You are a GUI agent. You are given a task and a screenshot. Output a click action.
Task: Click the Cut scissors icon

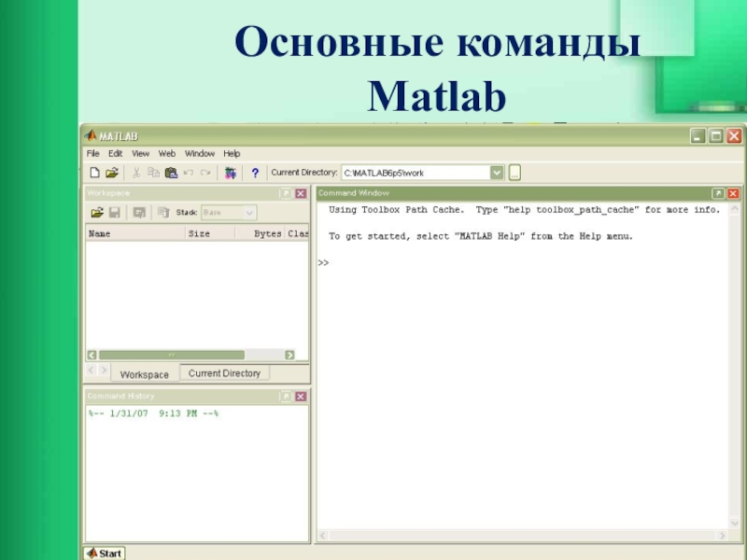136,173
